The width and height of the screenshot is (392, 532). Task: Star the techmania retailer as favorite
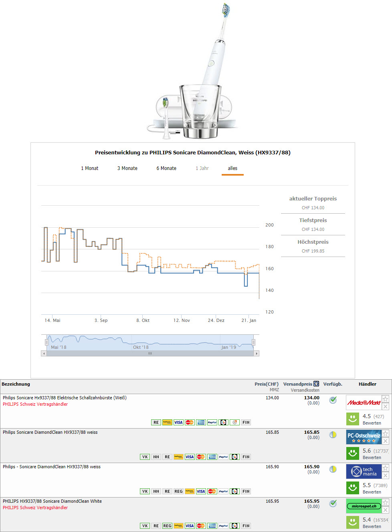point(386,468)
